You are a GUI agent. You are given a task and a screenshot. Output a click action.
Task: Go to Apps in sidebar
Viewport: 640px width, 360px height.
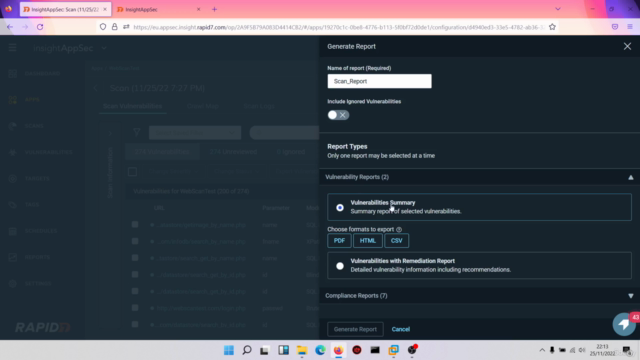32,100
